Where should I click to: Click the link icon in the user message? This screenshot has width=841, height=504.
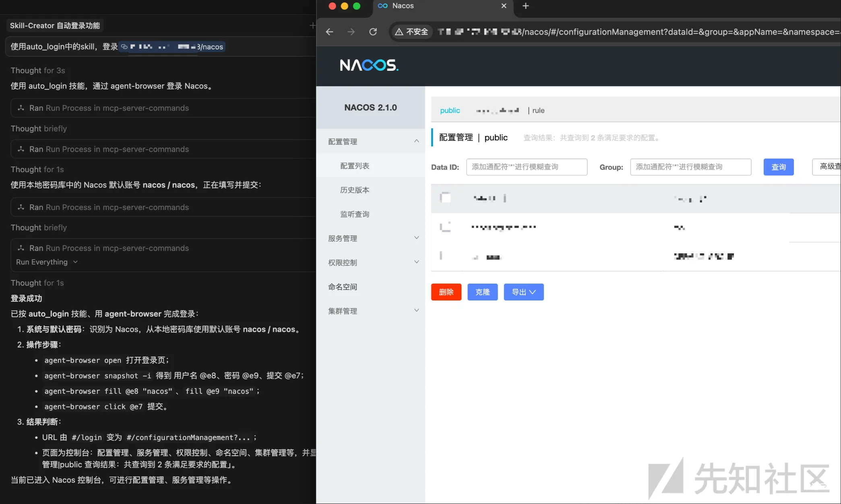124,47
